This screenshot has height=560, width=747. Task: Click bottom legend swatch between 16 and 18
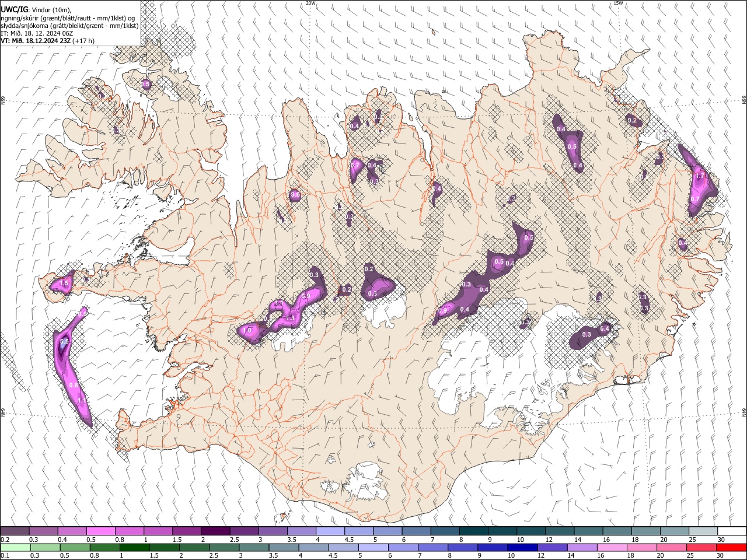[x=611, y=547]
